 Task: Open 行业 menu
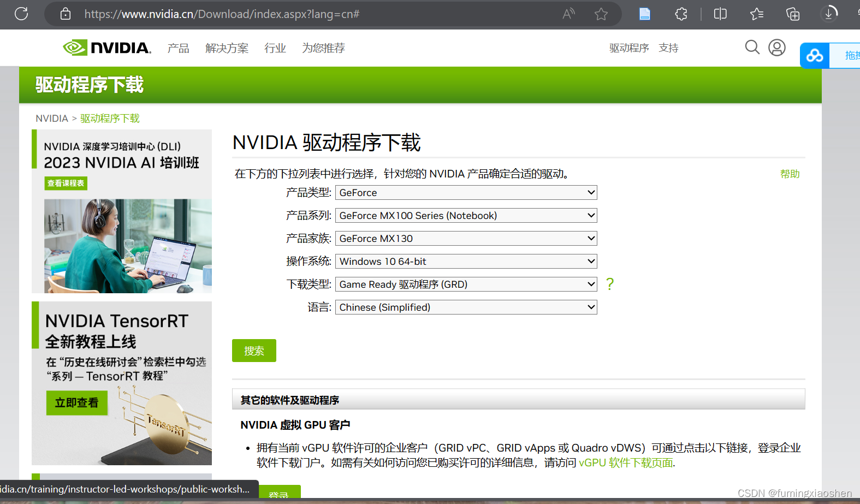[275, 48]
